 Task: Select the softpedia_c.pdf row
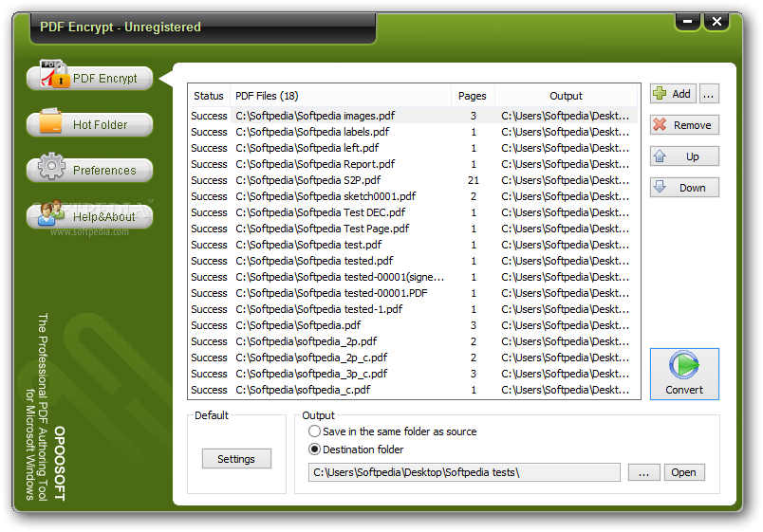414,390
